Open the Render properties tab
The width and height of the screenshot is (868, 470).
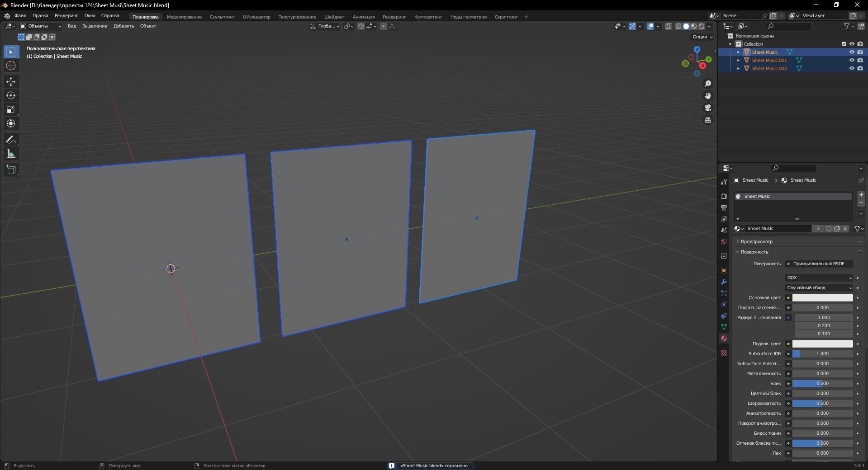pyautogui.click(x=724, y=196)
